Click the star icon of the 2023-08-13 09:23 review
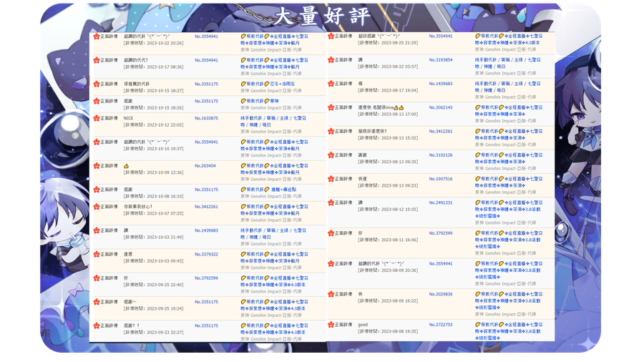Viewport: 644px width, 362px height. click(x=331, y=179)
